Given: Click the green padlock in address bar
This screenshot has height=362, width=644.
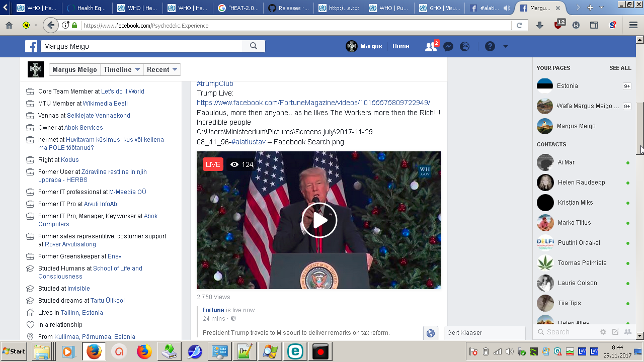Looking at the screenshot, I should pyautogui.click(x=74, y=25).
